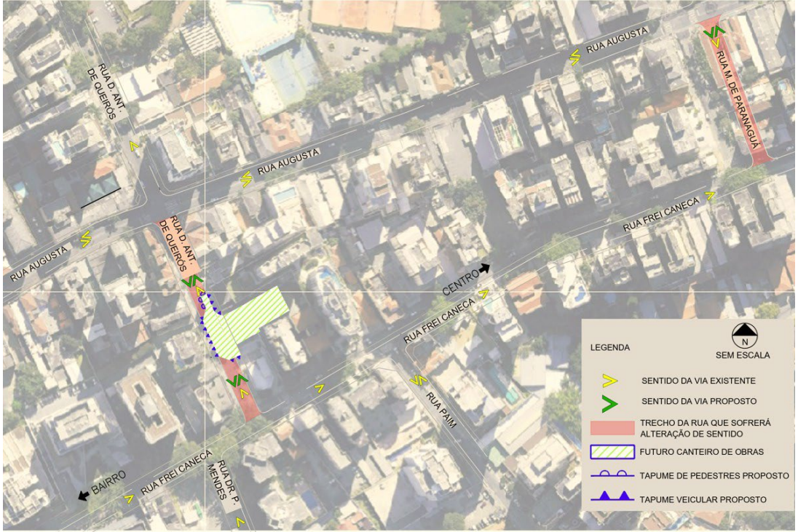This screenshot has height=532, width=798.
Task: Click the LEGENDA heading text
Action: point(610,348)
